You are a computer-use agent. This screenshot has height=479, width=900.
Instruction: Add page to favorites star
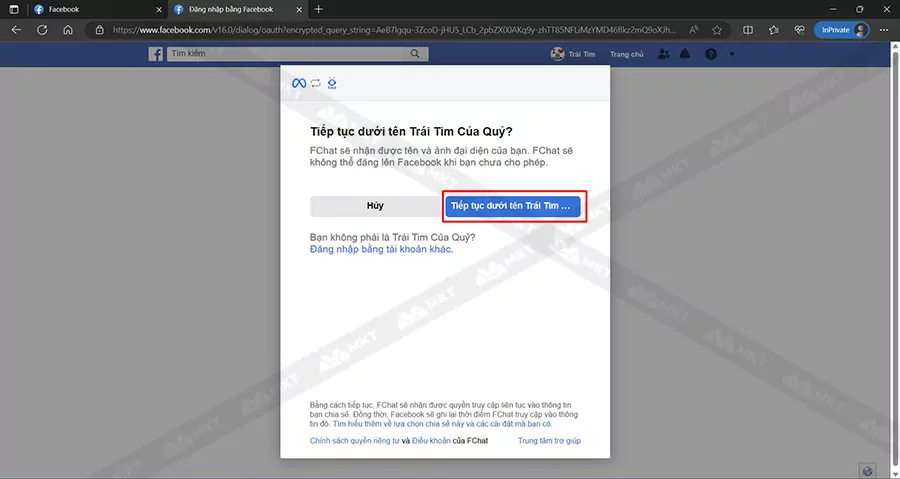click(717, 30)
